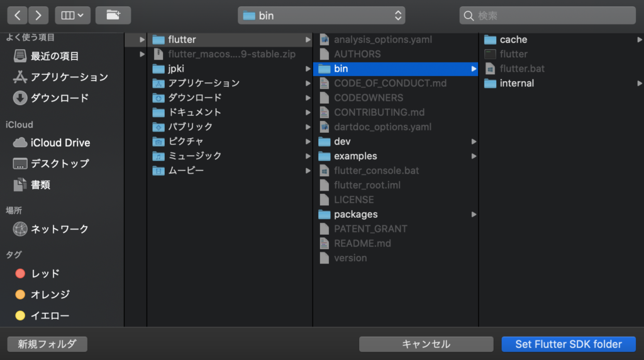Select the ムービー folder
The height and width of the screenshot is (360, 644).
click(230, 171)
